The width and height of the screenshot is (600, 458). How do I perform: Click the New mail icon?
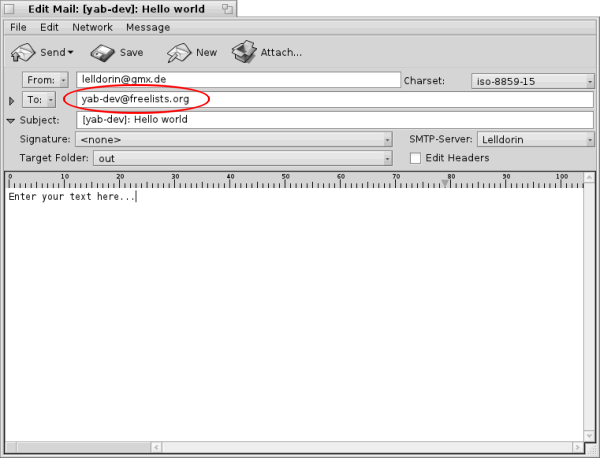point(179,53)
